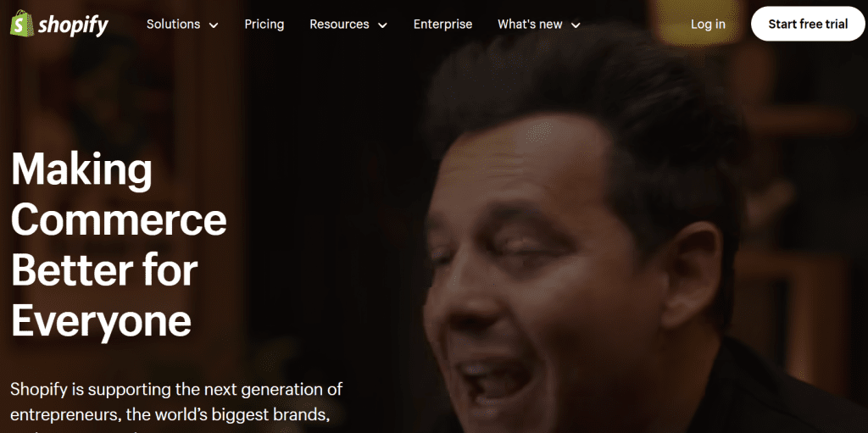The height and width of the screenshot is (433, 868).
Task: Click the Better for headline line
Action: point(104,269)
